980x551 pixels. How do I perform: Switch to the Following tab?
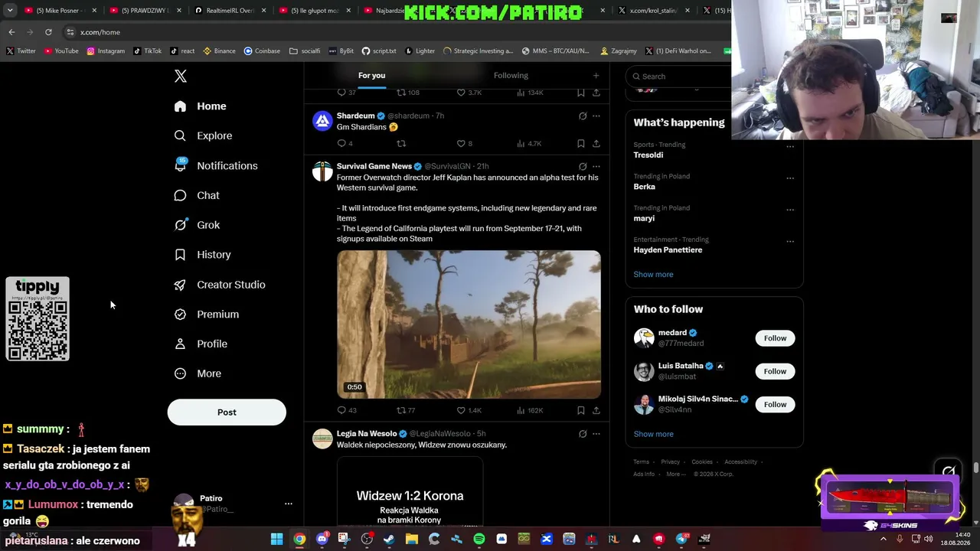511,75
